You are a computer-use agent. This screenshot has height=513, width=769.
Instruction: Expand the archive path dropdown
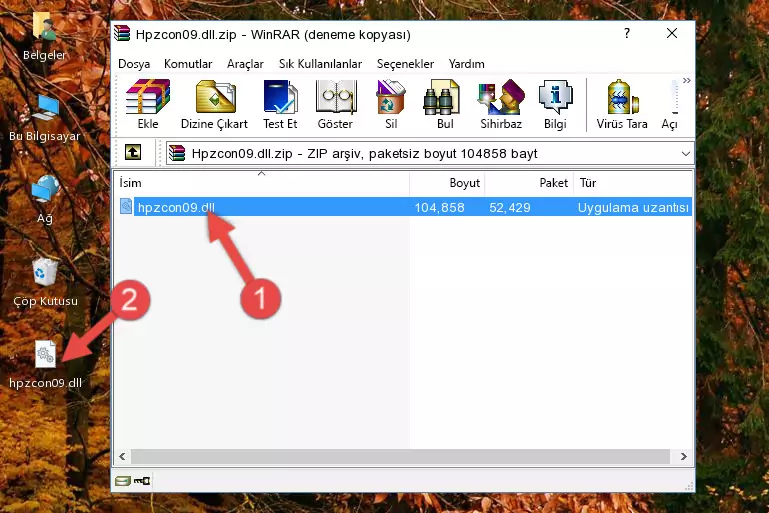[x=685, y=154]
